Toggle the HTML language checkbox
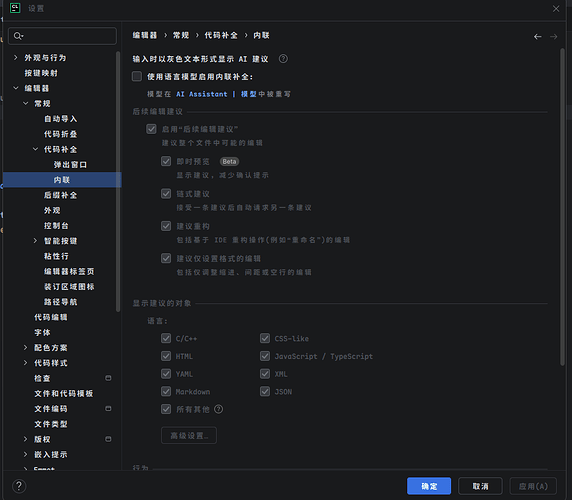Image resolution: width=572 pixels, height=500 pixels. [x=166, y=356]
